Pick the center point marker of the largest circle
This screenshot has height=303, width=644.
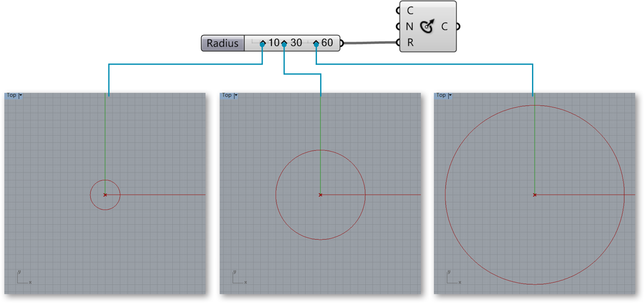[535, 195]
